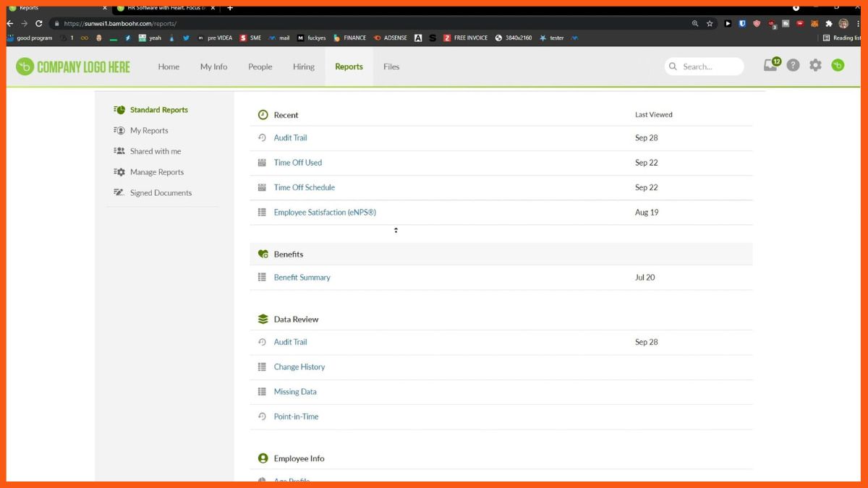Image resolution: width=868 pixels, height=488 pixels.
Task: Click the Last Viewed column header
Action: tap(654, 114)
